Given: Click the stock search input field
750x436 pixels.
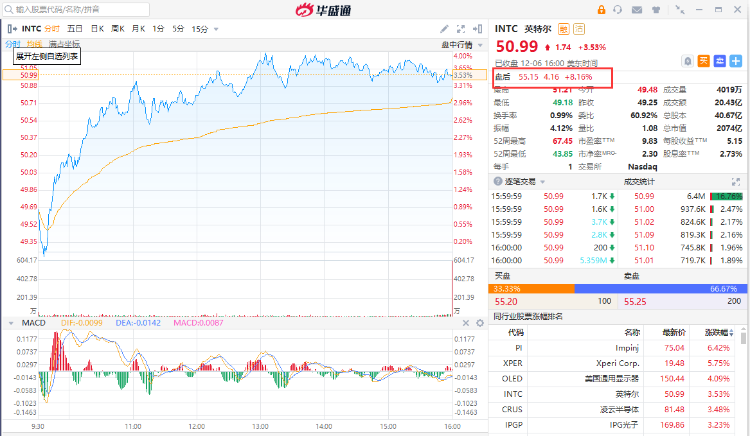Looking at the screenshot, I should click(x=77, y=10).
